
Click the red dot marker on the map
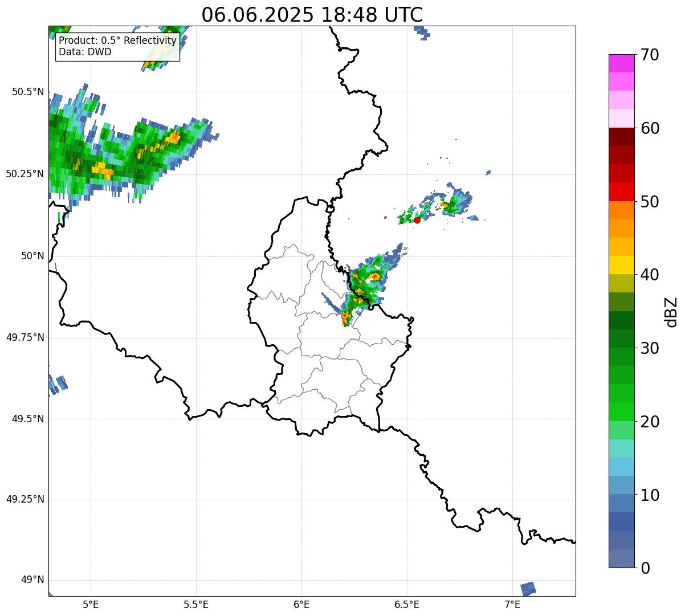tap(417, 220)
